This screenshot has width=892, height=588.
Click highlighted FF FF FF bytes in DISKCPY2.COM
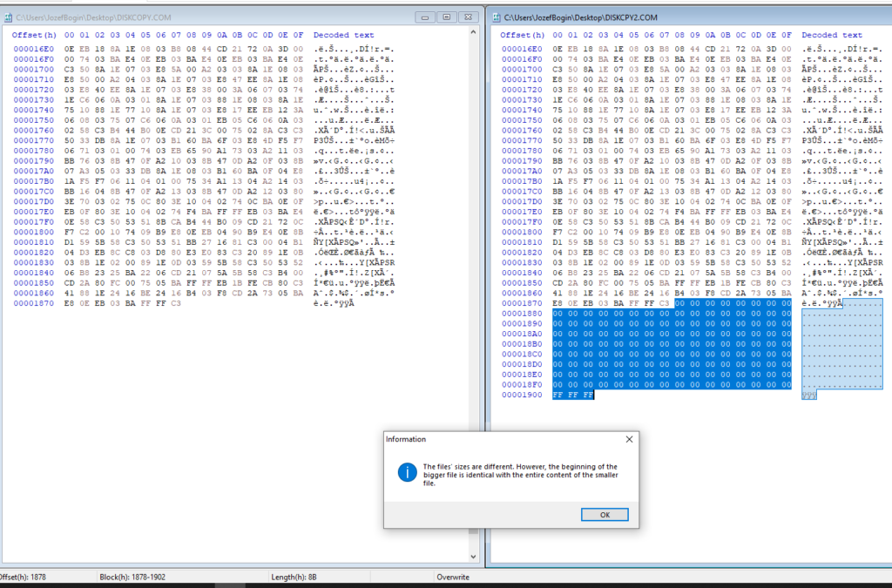pos(573,395)
